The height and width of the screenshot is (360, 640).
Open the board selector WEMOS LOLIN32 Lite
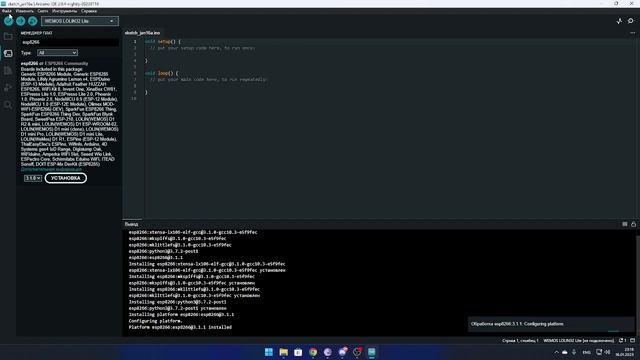[80, 21]
